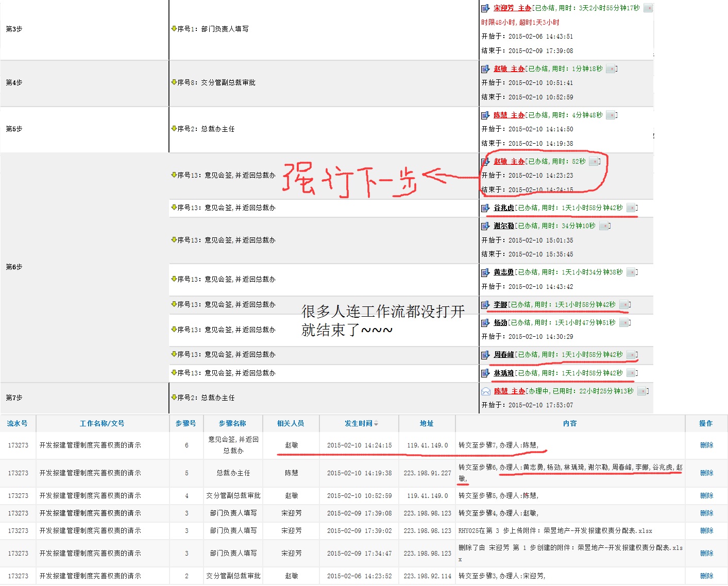The image size is (728, 586).
Task: Click the document icon next to 宋迎芳 主办
Action: tap(485, 8)
